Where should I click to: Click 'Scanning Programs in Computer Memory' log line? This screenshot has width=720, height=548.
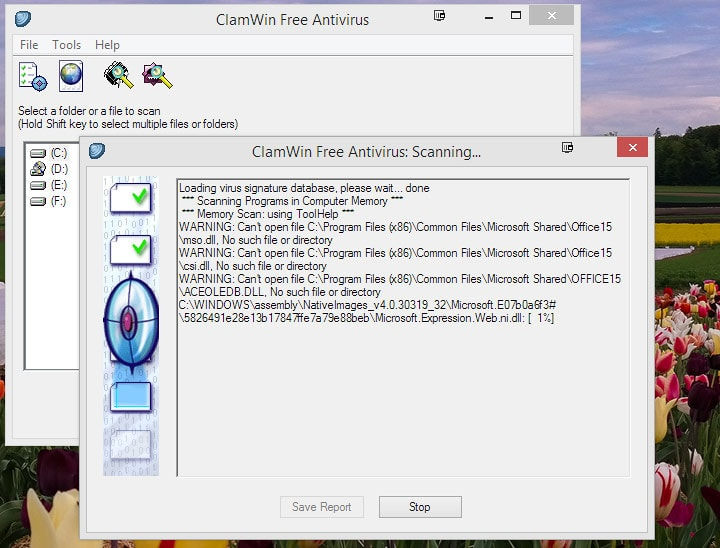292,201
